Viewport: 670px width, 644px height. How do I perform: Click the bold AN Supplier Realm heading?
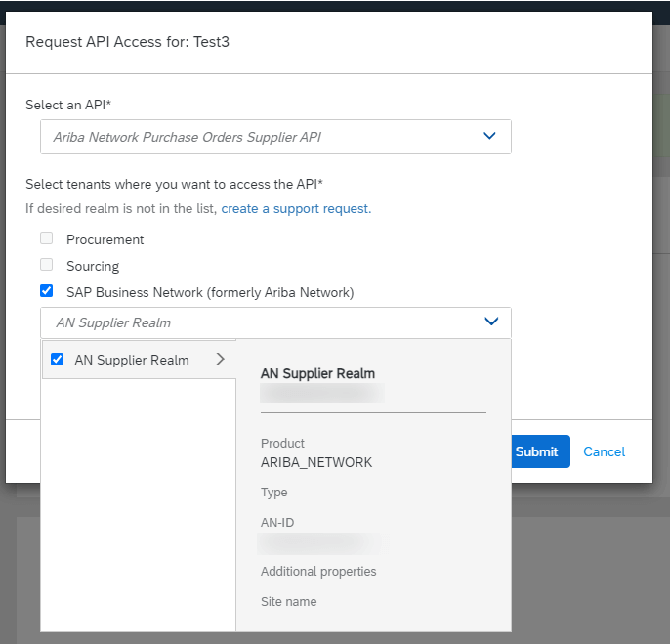point(318,373)
